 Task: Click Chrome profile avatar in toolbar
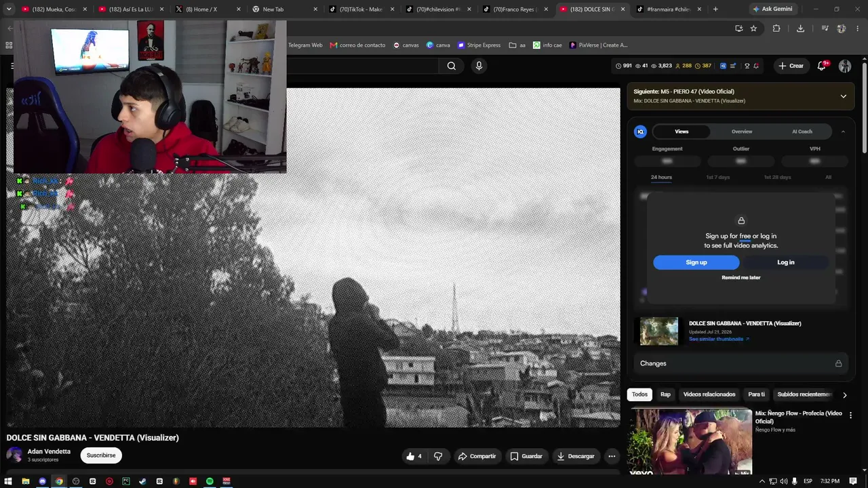pyautogui.click(x=842, y=28)
